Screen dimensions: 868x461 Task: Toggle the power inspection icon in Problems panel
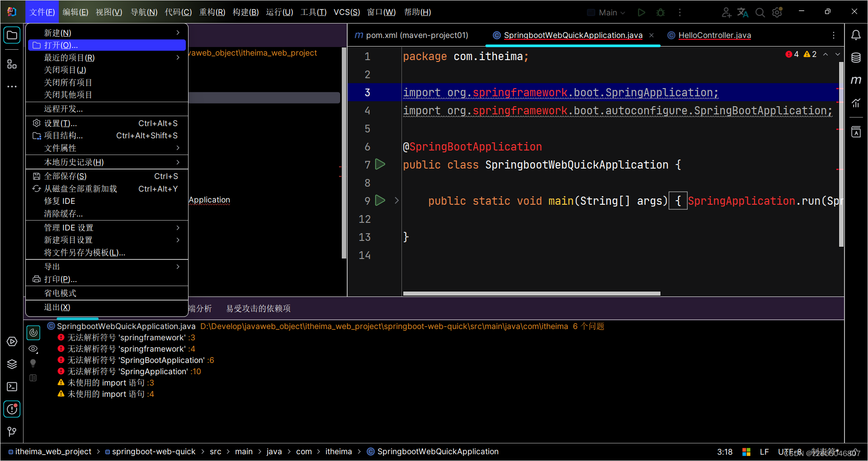click(33, 332)
